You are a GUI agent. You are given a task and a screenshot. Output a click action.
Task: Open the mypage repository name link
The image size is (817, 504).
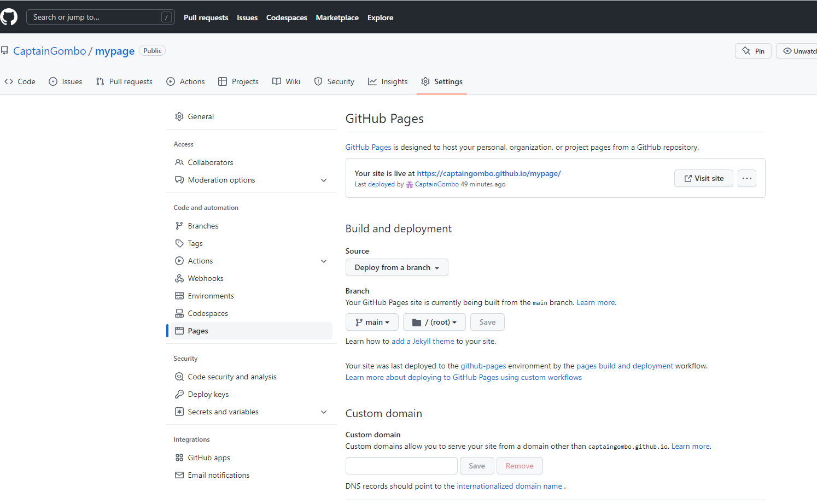115,51
